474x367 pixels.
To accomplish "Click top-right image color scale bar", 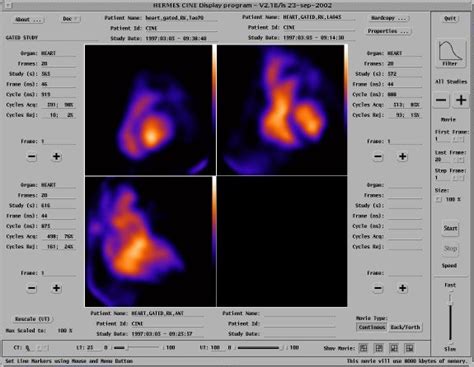I will 346,110.
